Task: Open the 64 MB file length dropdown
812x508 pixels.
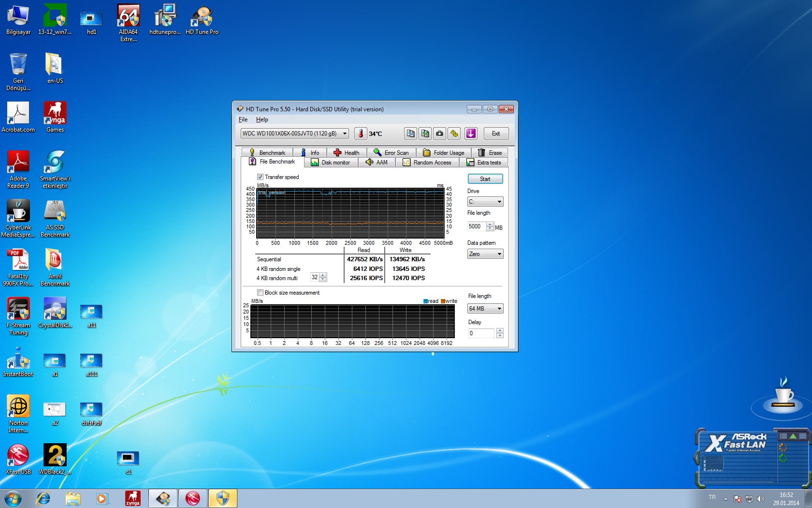Action: pos(485,309)
